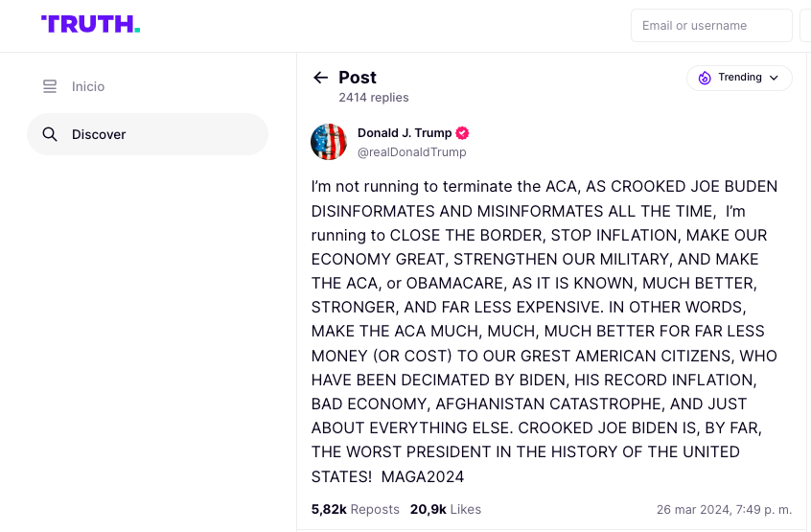This screenshot has width=811, height=532.
Task: Click the 26 mar 2024 timestamp
Action: click(x=724, y=510)
